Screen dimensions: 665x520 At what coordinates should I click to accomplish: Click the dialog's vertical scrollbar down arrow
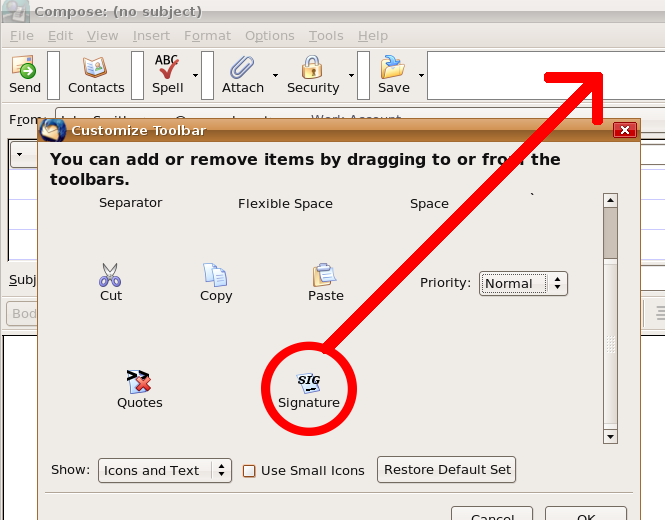tap(610, 437)
